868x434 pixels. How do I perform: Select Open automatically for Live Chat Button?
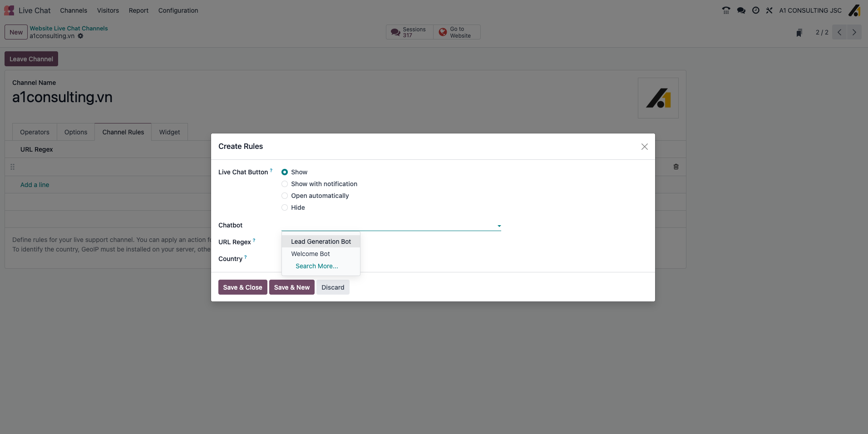coord(284,196)
